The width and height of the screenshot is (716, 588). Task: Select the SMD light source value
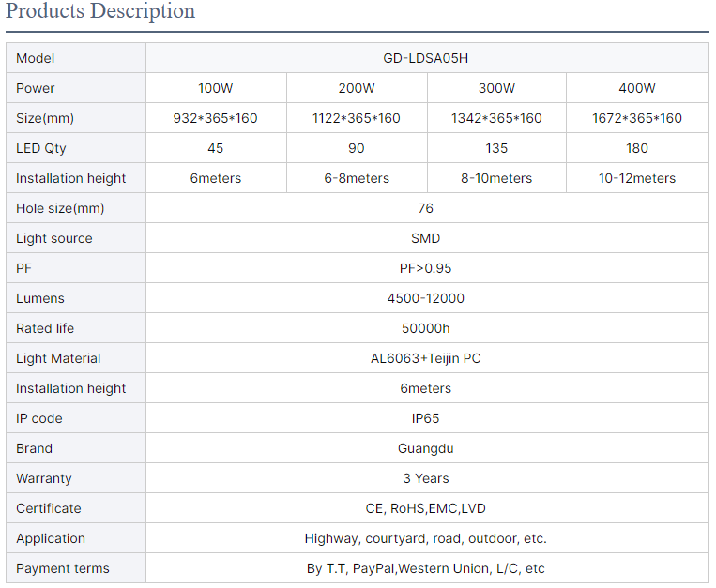point(426,238)
